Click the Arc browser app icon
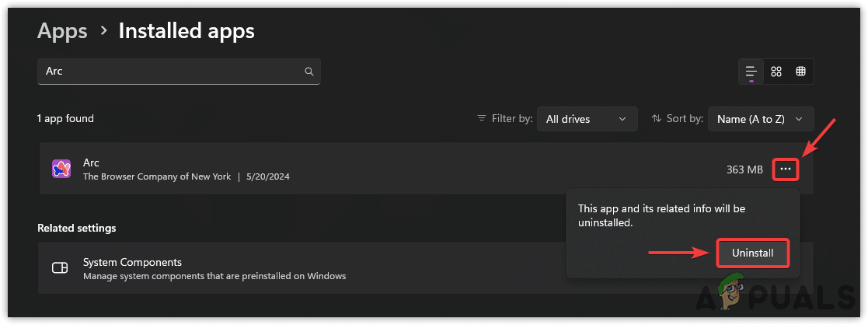 61,169
